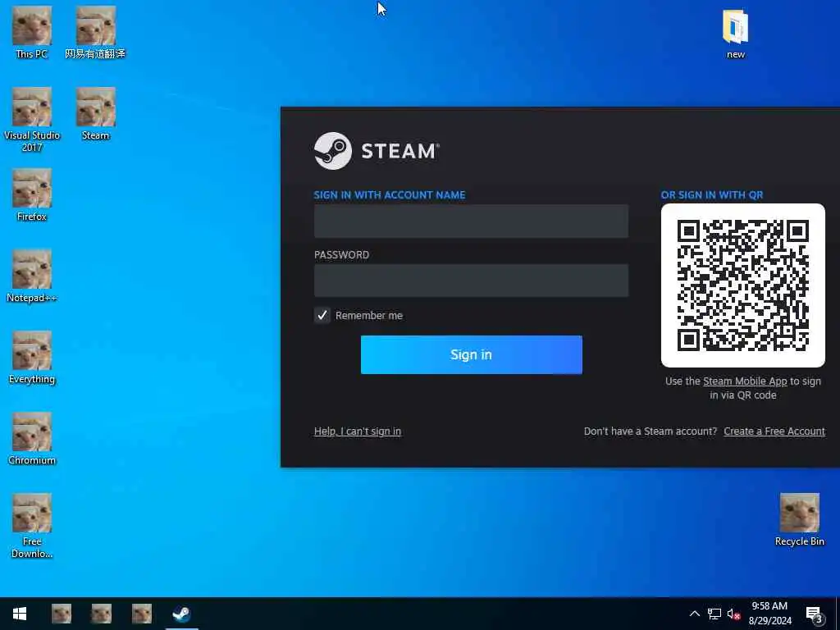
Task: Open the network status tray icon
Action: 714,614
